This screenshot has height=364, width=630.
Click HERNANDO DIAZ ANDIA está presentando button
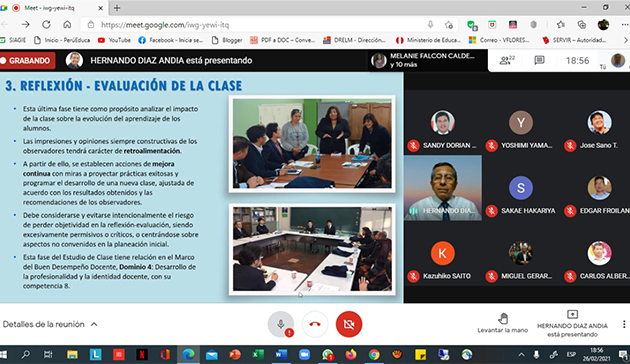pos(572,324)
